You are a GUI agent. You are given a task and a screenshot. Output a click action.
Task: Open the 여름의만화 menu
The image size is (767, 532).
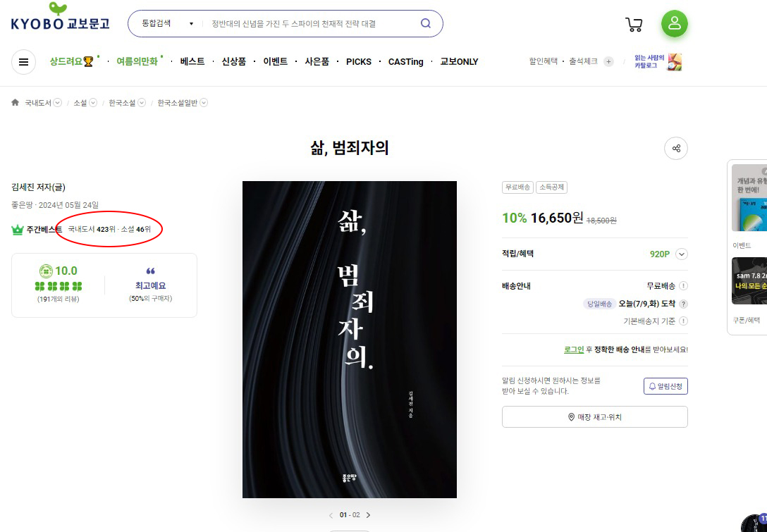pyautogui.click(x=137, y=61)
